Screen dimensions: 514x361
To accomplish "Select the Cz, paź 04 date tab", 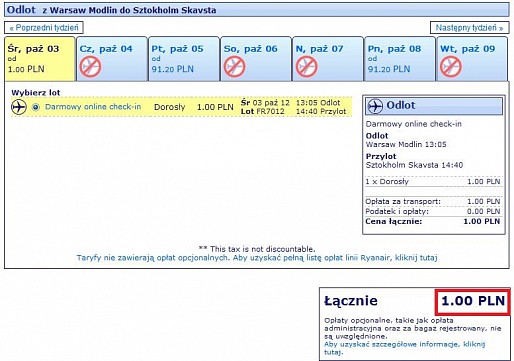I will tap(112, 59).
